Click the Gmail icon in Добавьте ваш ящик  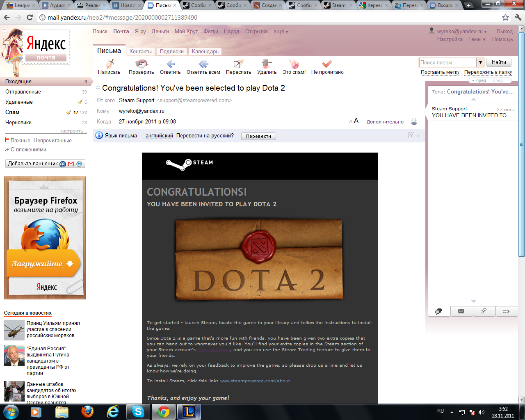(x=71, y=164)
